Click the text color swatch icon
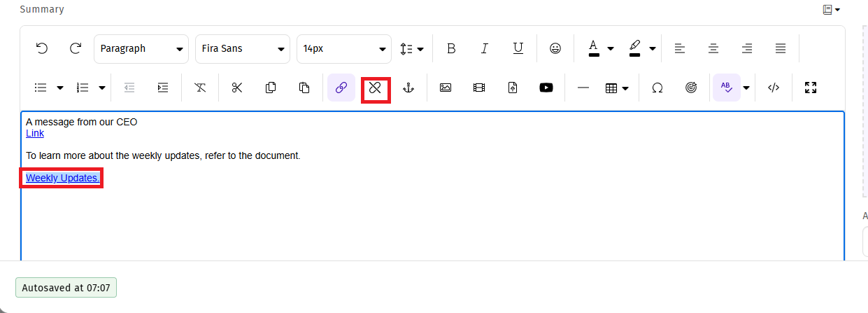The width and height of the screenshot is (868, 313). (x=594, y=48)
